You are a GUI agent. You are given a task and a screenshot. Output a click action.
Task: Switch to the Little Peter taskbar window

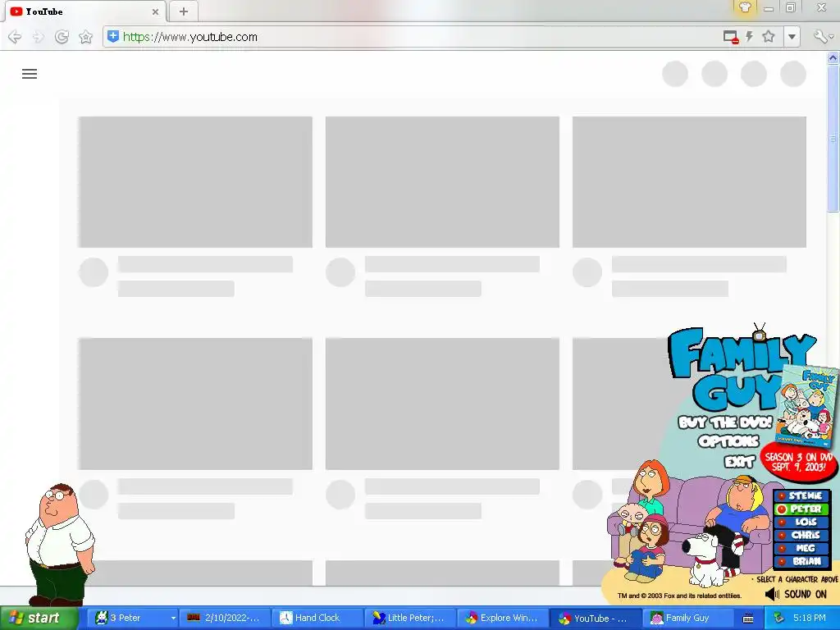coord(410,618)
